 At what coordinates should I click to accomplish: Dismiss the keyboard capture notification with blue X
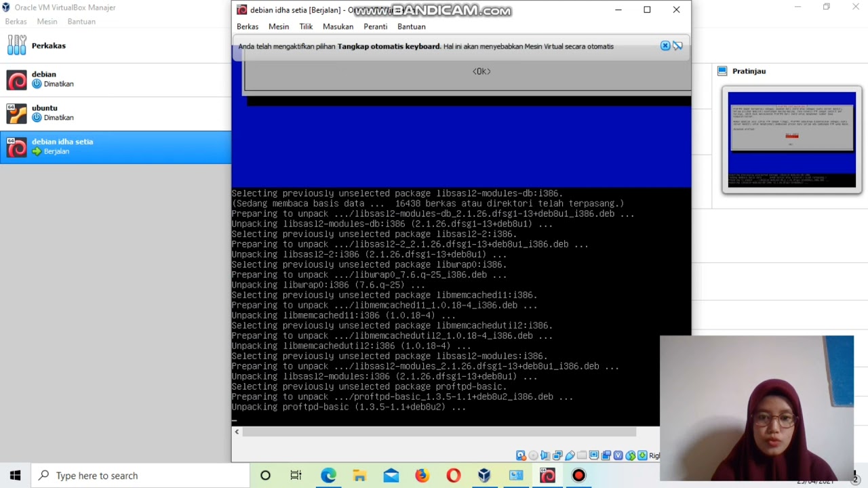[x=665, y=46]
